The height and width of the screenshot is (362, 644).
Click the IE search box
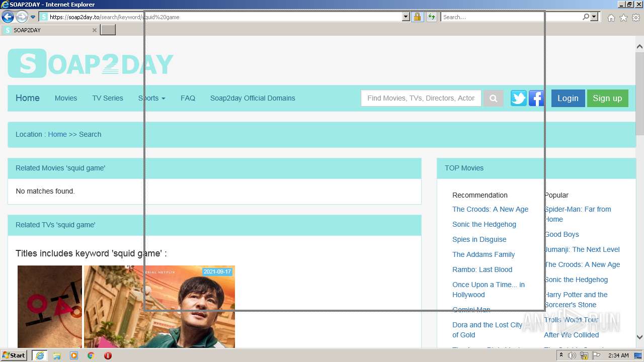pyautogui.click(x=511, y=17)
